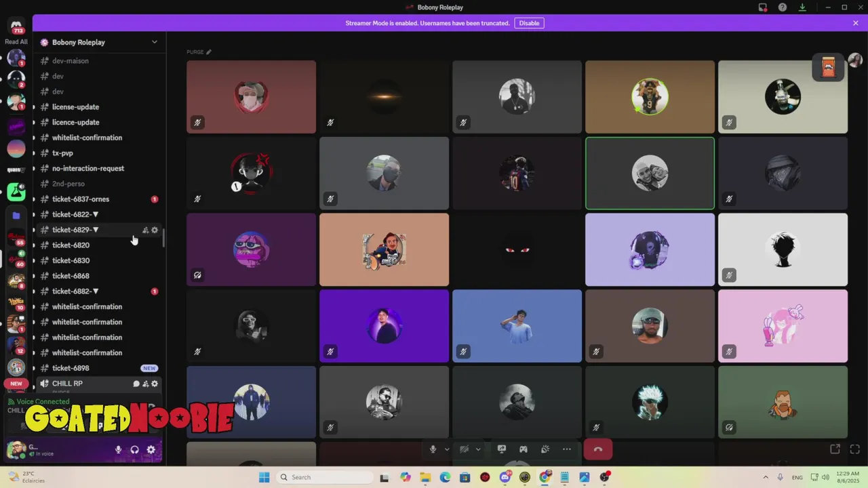This screenshot has width=868, height=488.
Task: Create invite for ticket-6829 channel
Action: [145, 230]
